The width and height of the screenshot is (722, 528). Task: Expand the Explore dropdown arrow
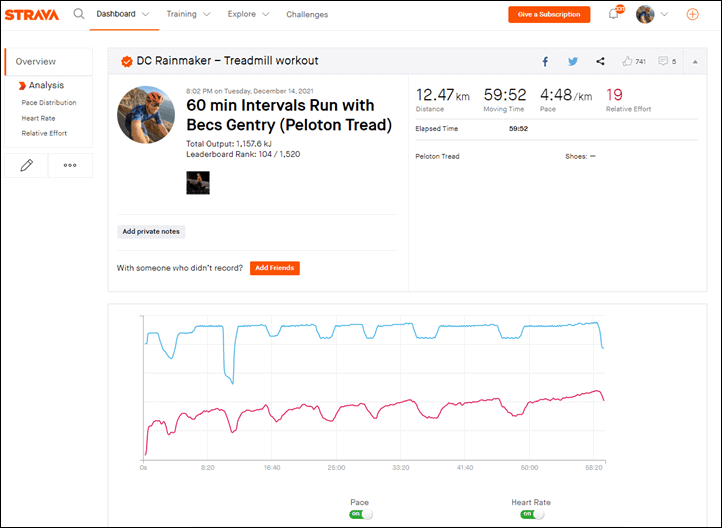266,14
